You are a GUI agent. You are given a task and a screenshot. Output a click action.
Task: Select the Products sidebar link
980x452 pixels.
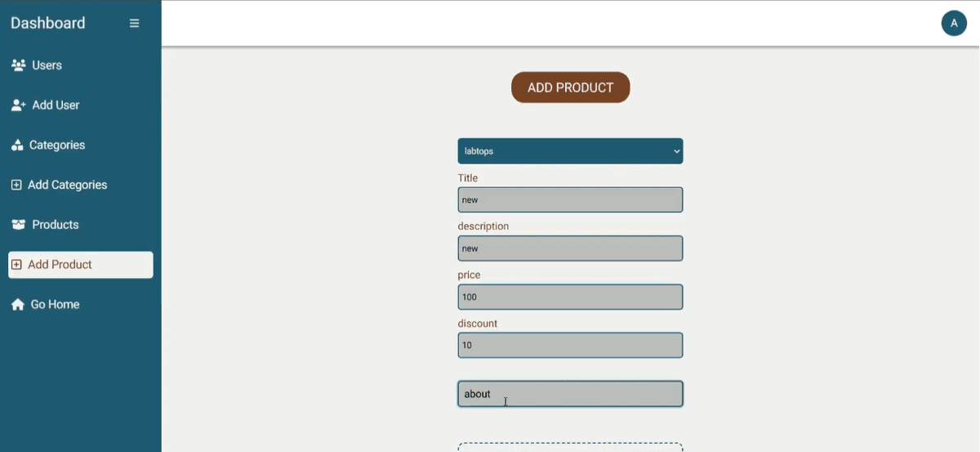56,225
